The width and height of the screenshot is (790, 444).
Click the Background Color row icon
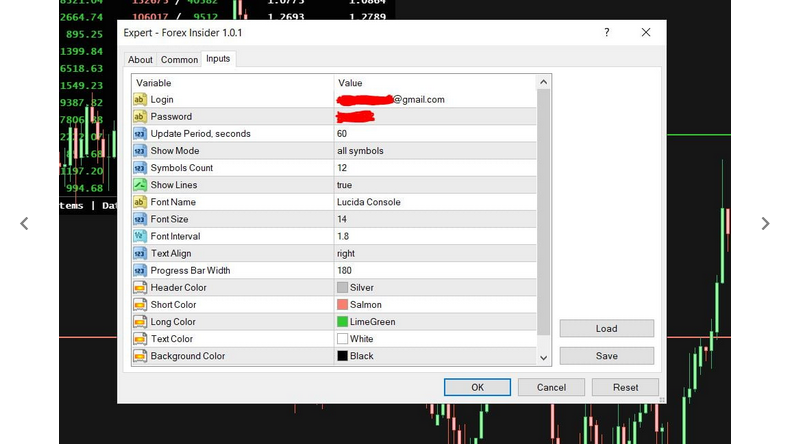pyautogui.click(x=140, y=356)
